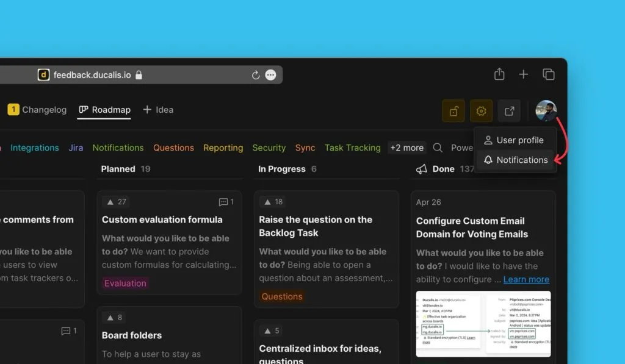Screen dimensions: 625x364
Task: Click the external link open icon
Action: [x=509, y=111]
